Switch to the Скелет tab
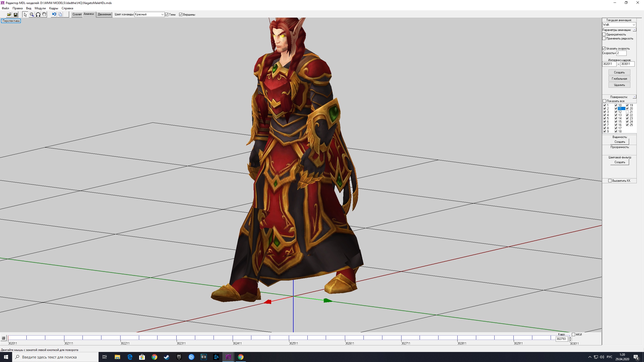Screen dimensions: 644x362 click(x=77, y=15)
